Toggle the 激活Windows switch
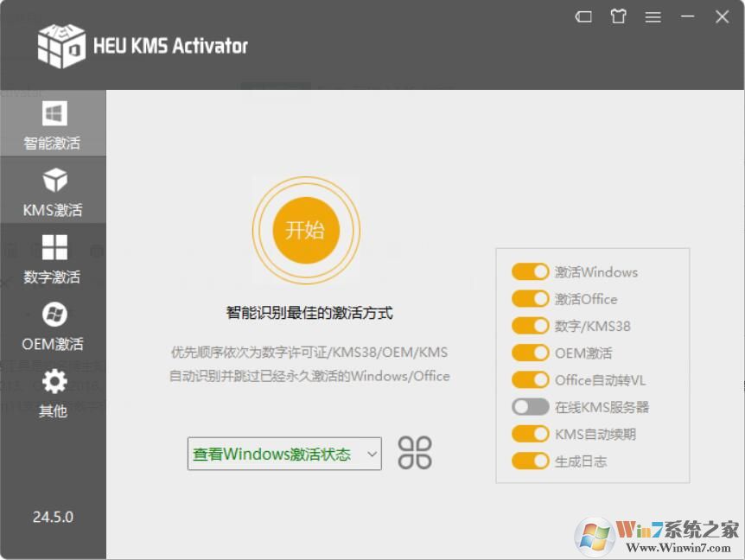The image size is (745, 560). pos(531,271)
